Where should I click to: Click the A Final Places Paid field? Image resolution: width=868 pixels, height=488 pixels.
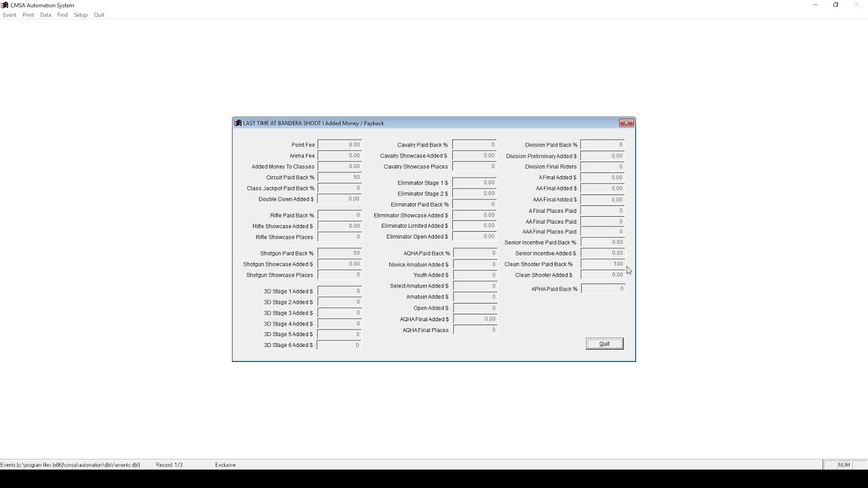pyautogui.click(x=603, y=211)
